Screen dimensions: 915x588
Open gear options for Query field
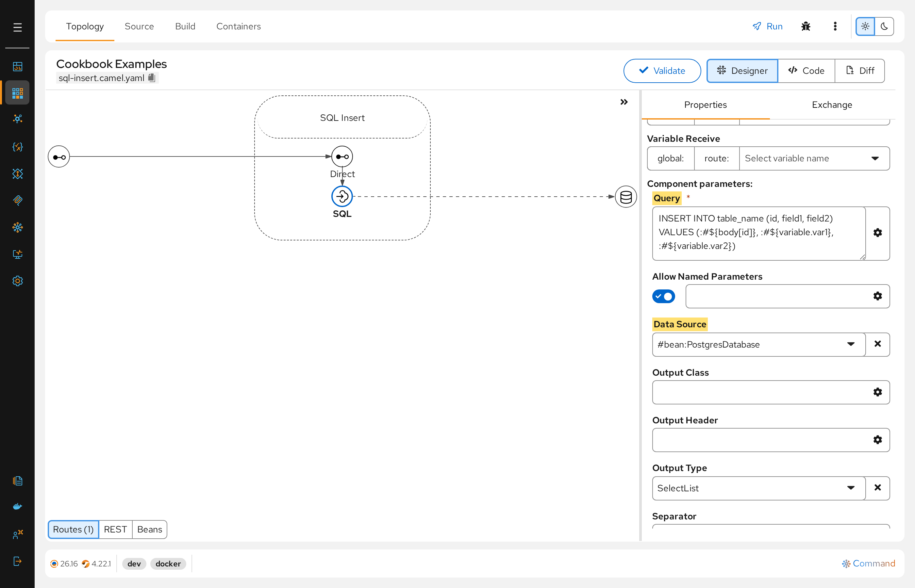[877, 233]
